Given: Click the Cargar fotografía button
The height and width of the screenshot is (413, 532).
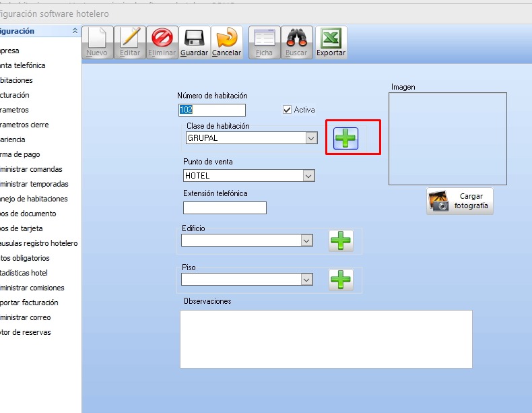Looking at the screenshot, I should click(460, 201).
